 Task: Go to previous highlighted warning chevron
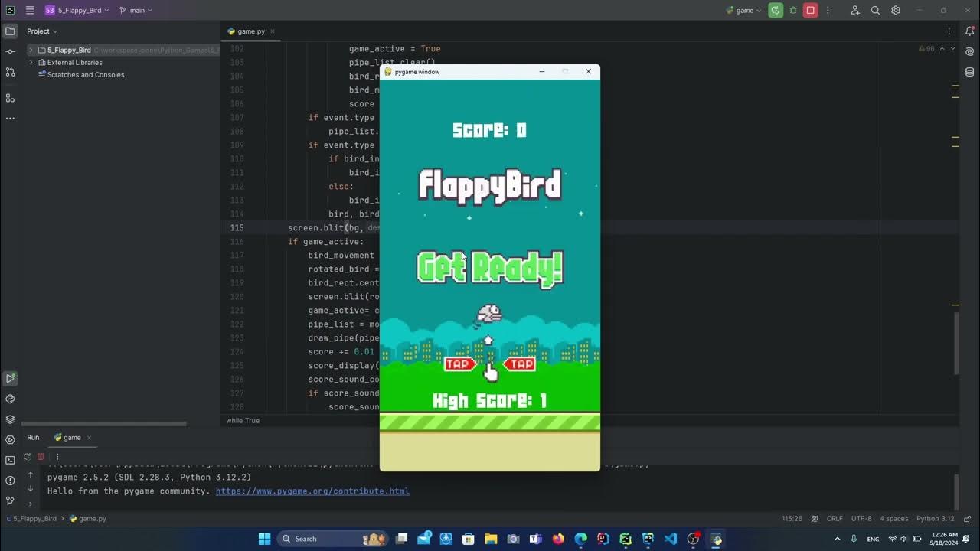click(942, 48)
